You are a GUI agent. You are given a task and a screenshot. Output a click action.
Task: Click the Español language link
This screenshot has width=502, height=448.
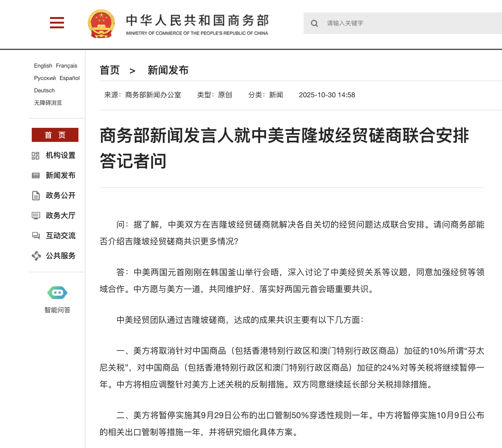click(69, 78)
